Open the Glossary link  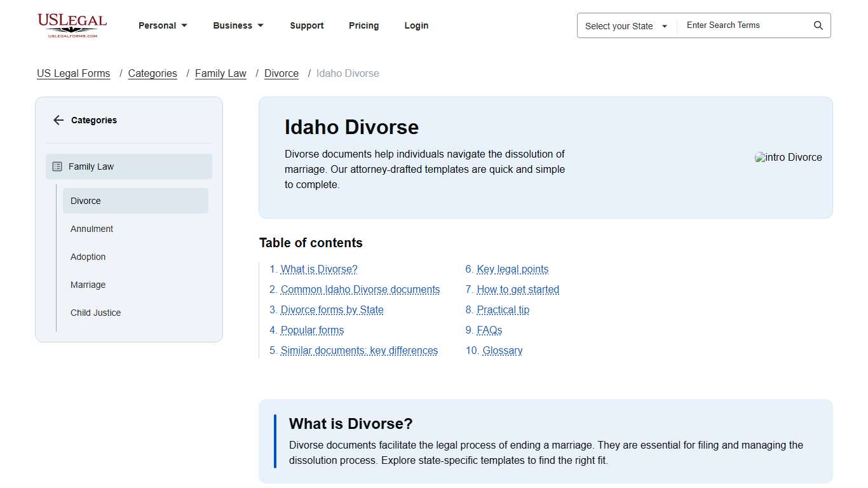pos(502,350)
